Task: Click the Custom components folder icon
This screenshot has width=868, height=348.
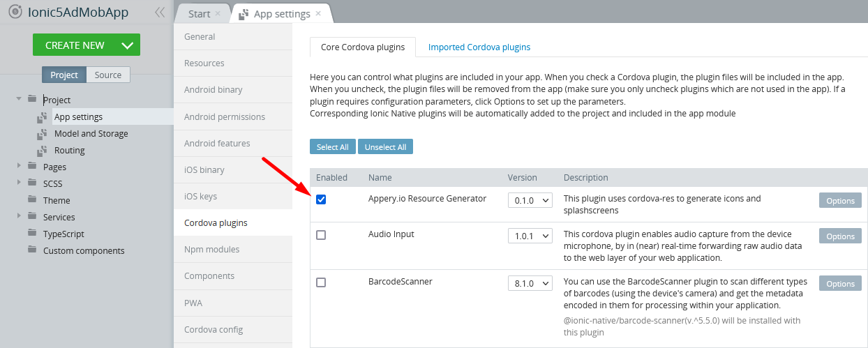Action: click(32, 250)
